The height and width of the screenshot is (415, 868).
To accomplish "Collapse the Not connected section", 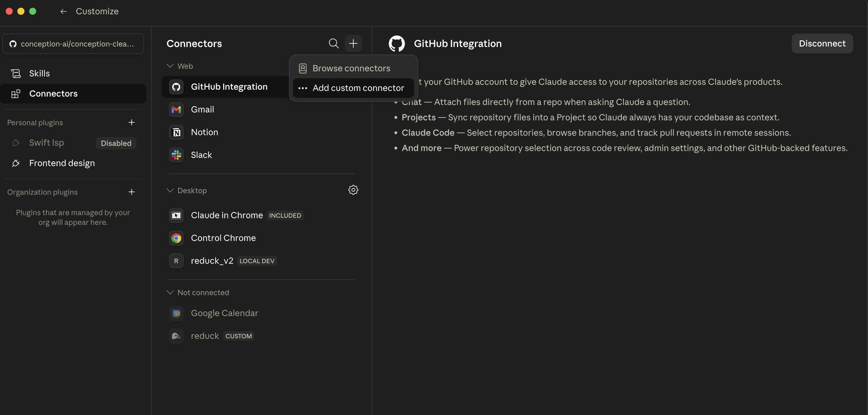I will (x=170, y=293).
